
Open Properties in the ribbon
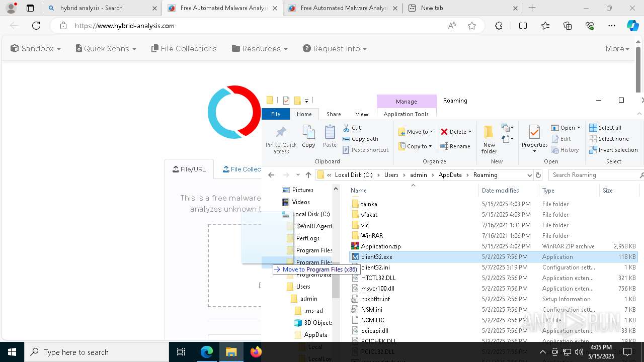534,139
